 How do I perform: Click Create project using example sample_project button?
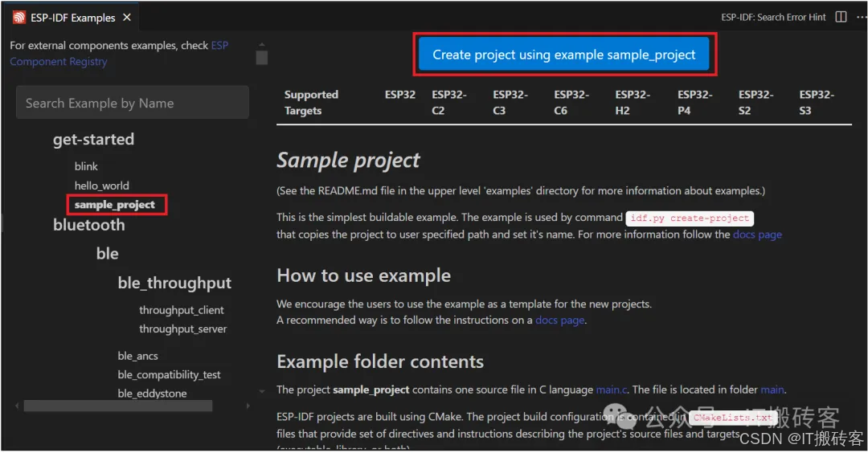564,54
